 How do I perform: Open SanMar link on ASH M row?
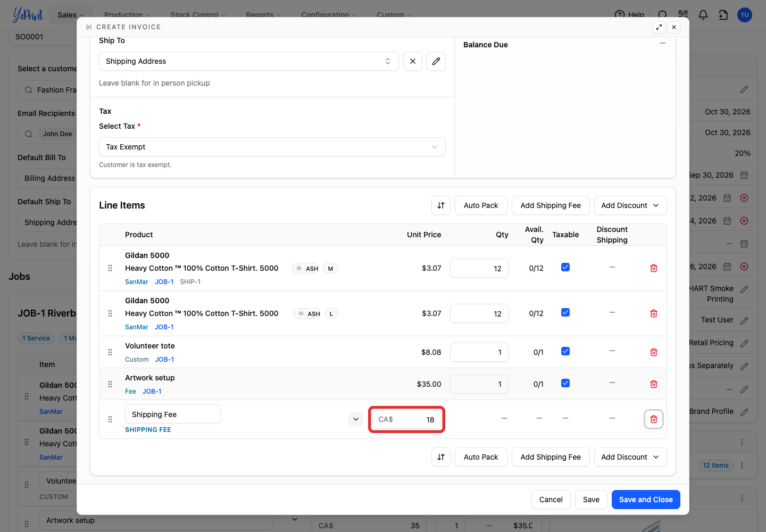137,282
